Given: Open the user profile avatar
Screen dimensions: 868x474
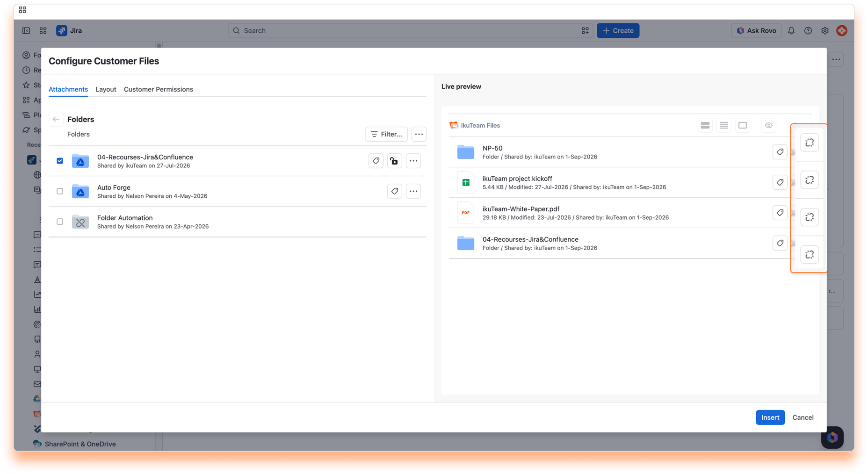Looking at the screenshot, I should click(842, 30).
